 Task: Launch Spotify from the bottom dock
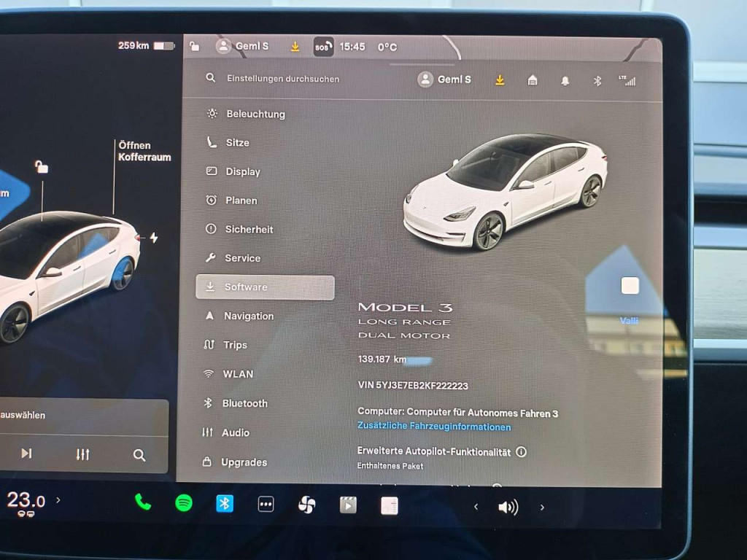[184, 503]
